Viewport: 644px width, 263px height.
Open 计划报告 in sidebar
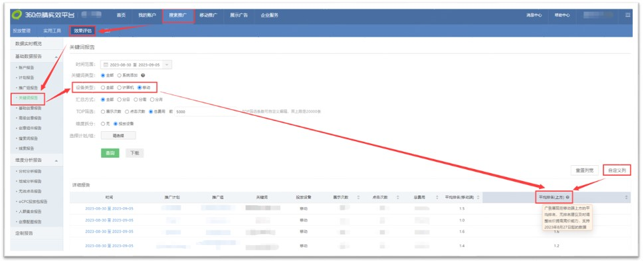26,77
